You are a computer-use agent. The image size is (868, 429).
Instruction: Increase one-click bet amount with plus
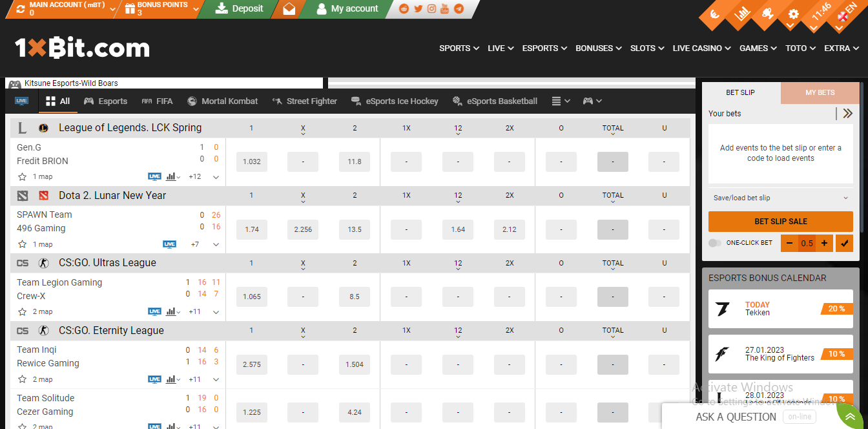(824, 243)
